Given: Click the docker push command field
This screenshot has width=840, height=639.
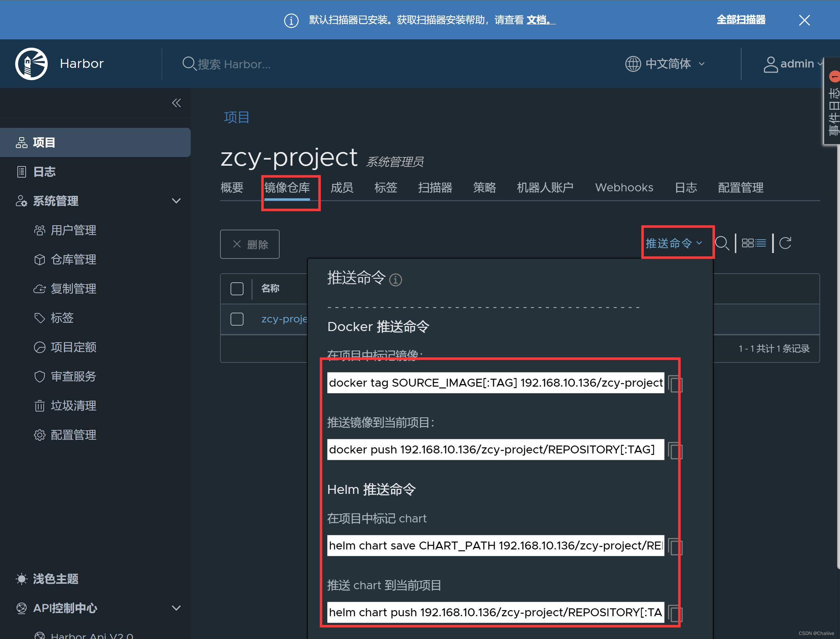Looking at the screenshot, I should 496,449.
